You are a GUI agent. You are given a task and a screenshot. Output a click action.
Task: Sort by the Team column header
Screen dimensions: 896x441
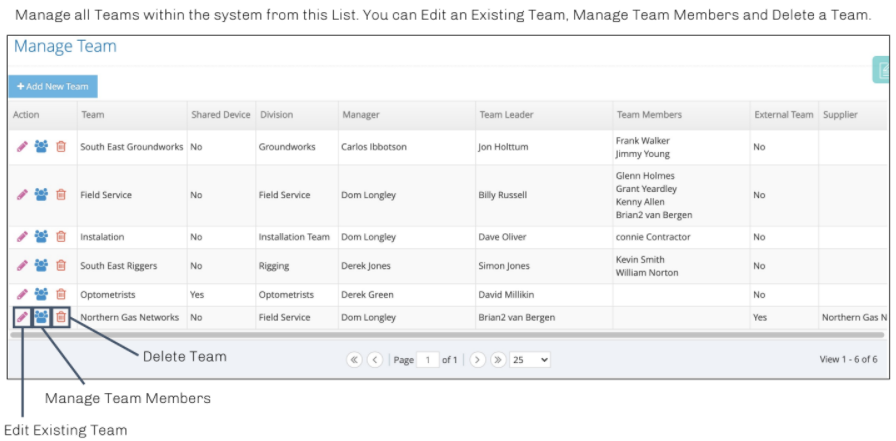coord(93,115)
